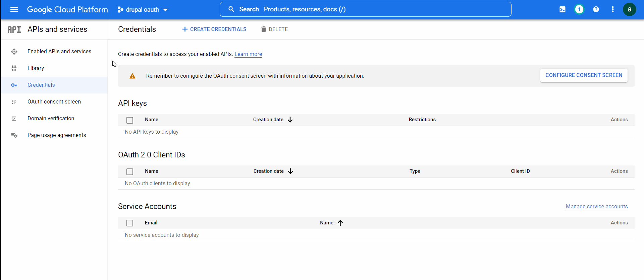This screenshot has height=280, width=644.
Task: Click the OAuth consent screen dots icon
Action: coord(14,102)
